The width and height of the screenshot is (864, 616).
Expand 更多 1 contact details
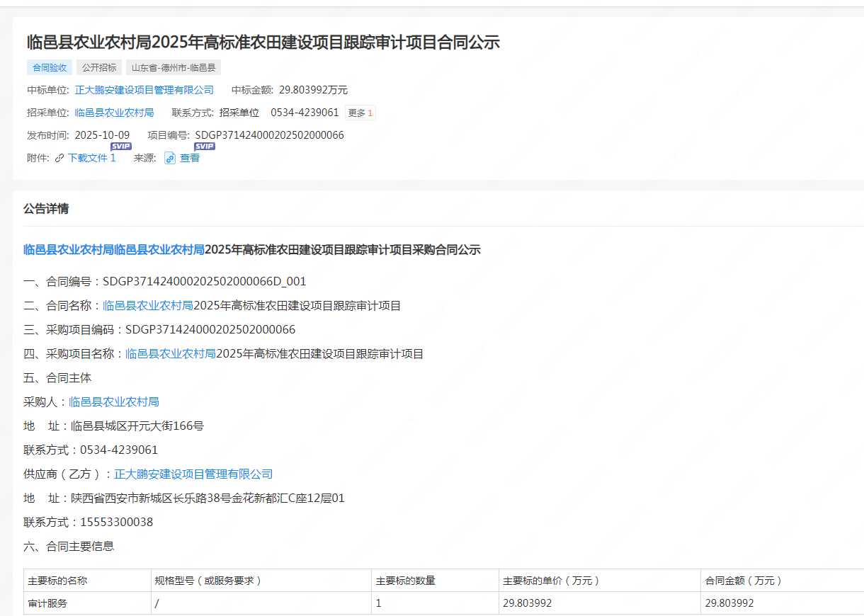pos(360,113)
